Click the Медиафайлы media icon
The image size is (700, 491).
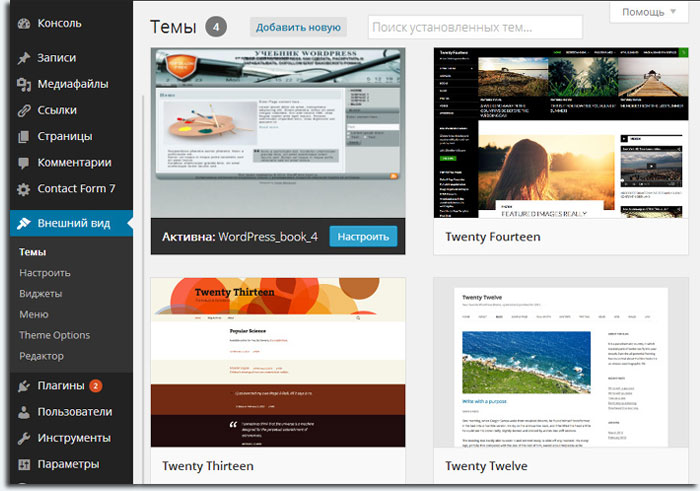pyautogui.click(x=24, y=84)
